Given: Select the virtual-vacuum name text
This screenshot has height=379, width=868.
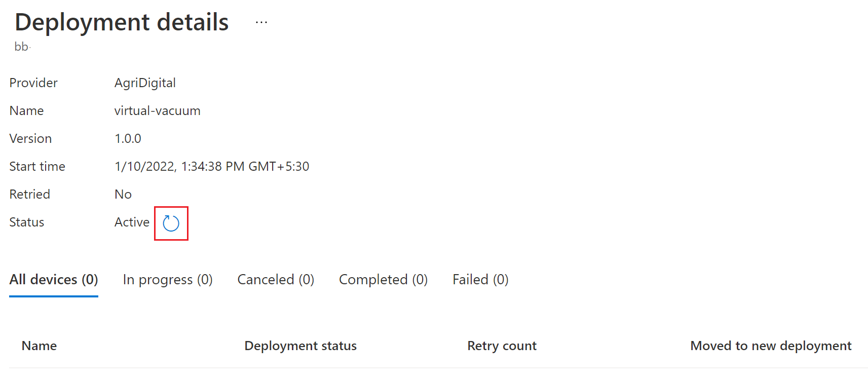Looking at the screenshot, I should [157, 110].
